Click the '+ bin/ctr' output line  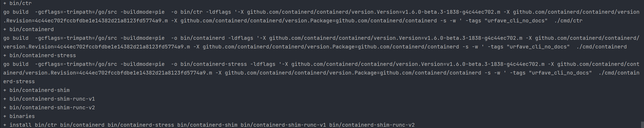point(17,3)
